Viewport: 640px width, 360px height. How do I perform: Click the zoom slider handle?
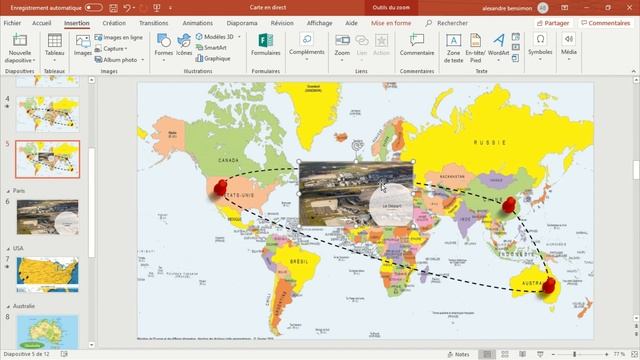tap(575, 354)
